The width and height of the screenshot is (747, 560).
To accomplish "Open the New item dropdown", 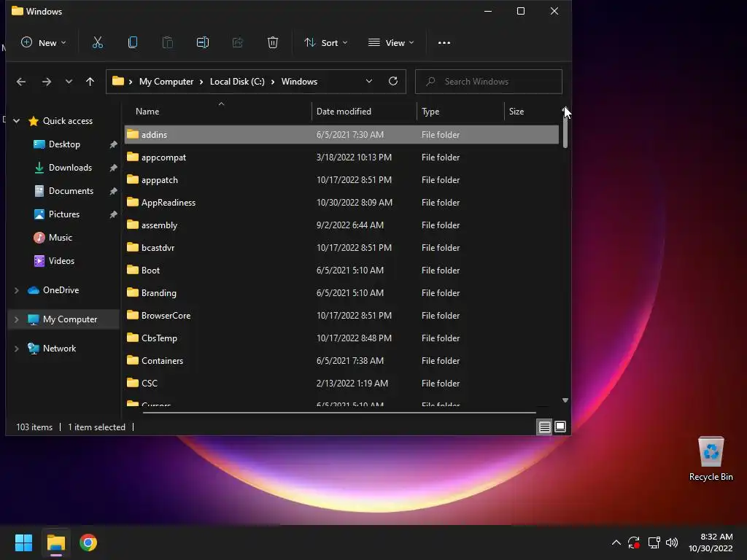I will click(44, 43).
